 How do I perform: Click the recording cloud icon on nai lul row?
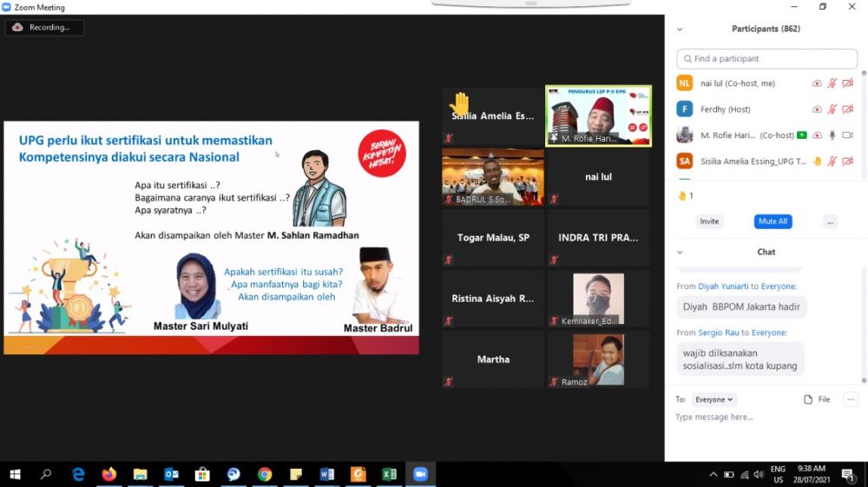[x=817, y=83]
